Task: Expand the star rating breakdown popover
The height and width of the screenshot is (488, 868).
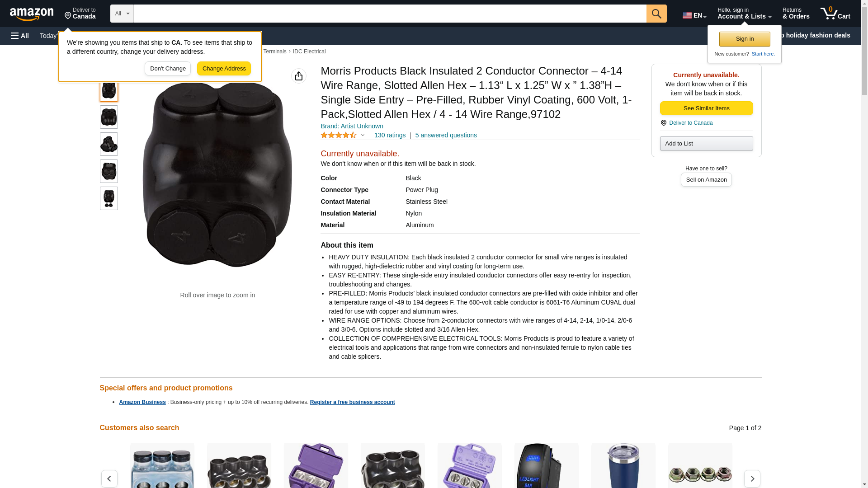Action: 363,135
